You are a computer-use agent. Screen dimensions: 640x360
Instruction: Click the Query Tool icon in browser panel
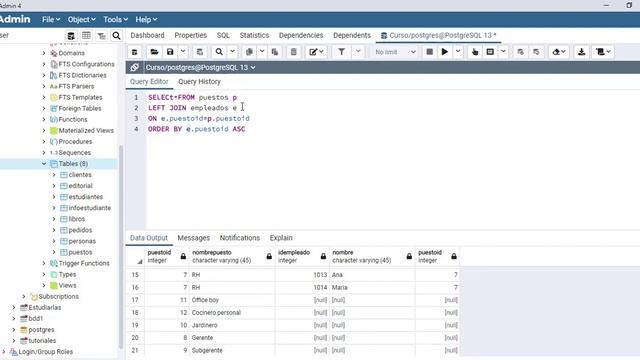(x=71, y=36)
